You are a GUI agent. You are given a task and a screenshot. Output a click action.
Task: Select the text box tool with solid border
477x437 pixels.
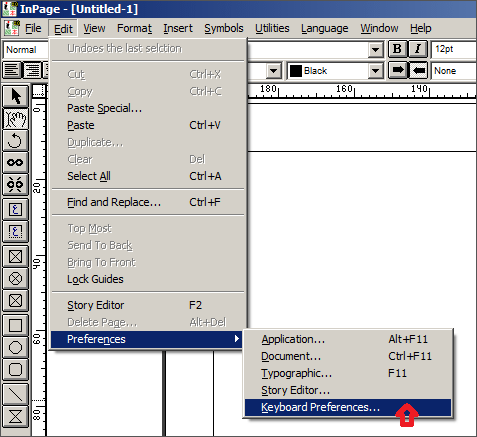tap(15, 209)
